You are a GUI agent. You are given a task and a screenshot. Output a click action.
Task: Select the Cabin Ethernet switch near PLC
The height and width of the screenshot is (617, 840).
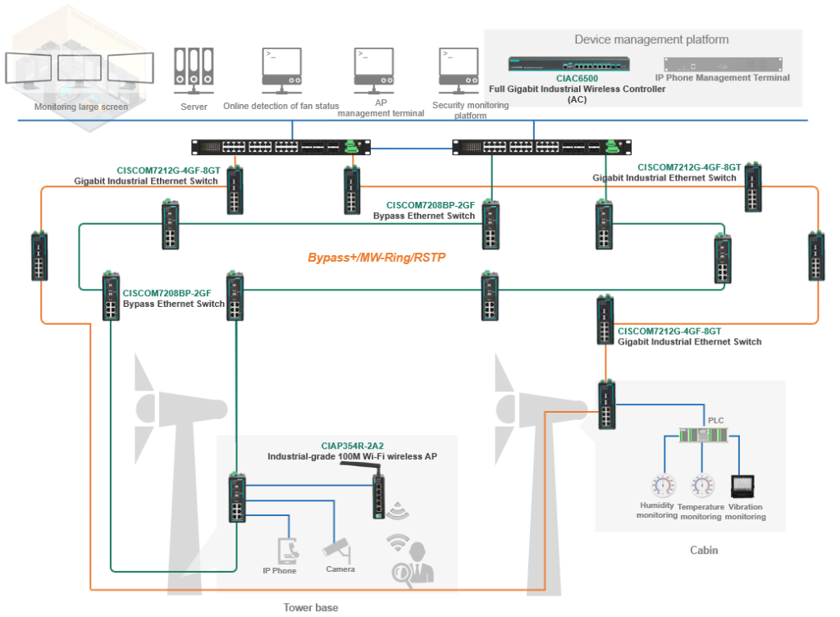[607, 405]
